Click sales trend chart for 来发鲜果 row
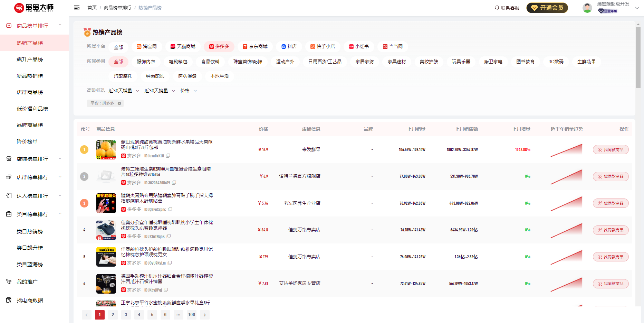644x323 pixels. [566, 150]
